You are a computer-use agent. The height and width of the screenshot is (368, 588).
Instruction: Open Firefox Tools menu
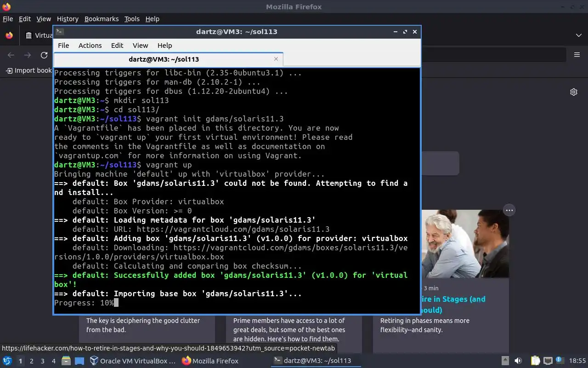pyautogui.click(x=132, y=19)
